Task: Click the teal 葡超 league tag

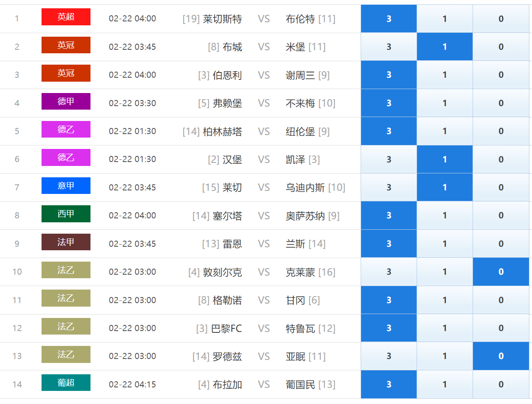Action: pos(66,383)
